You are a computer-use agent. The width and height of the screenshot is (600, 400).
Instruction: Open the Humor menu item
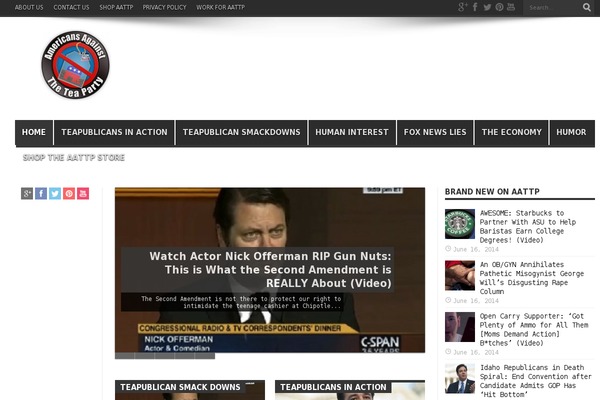572,132
